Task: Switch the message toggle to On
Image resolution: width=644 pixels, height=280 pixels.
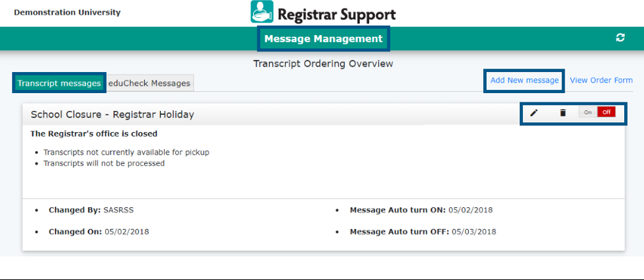Action: 588,113
